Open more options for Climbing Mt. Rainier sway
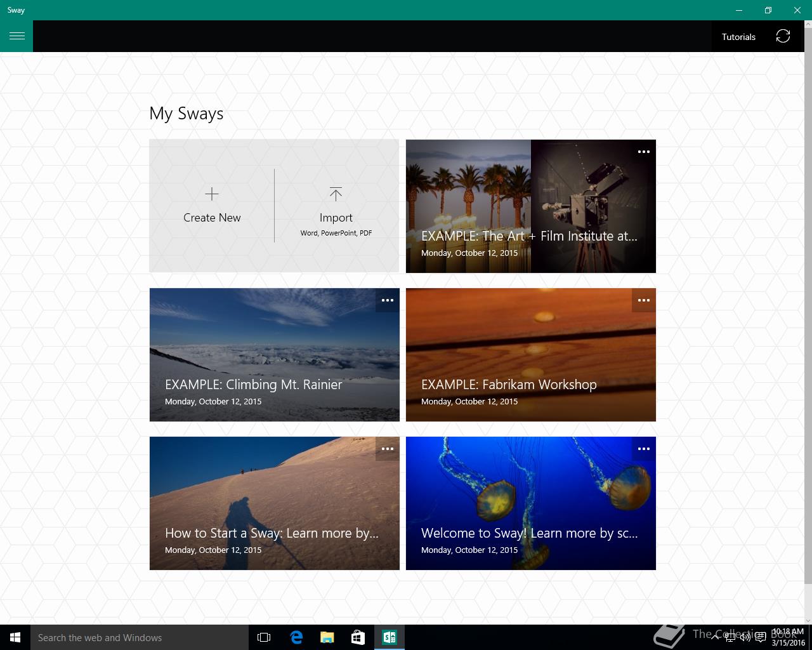812x650 pixels. [388, 300]
